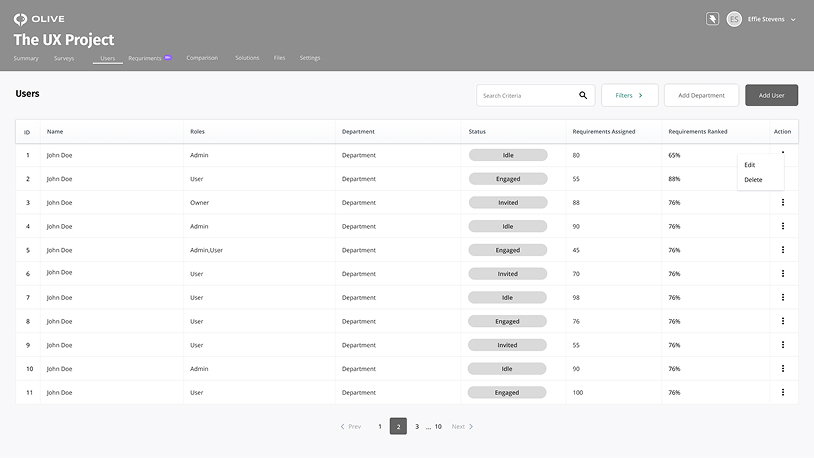814x458 pixels.
Task: Open action menu for row 7
Action: point(783,297)
